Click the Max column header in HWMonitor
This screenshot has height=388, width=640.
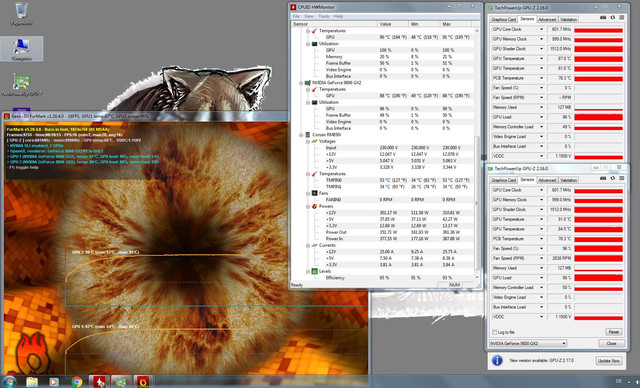point(457,24)
